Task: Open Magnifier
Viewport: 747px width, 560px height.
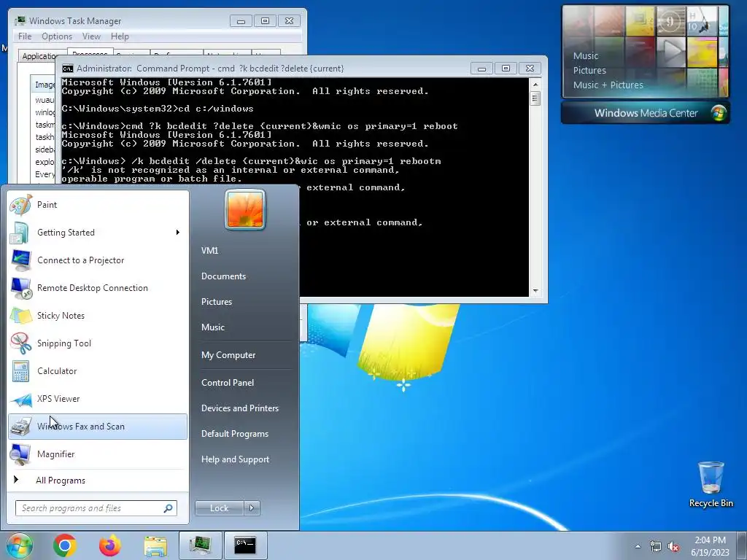Action: (x=98, y=454)
